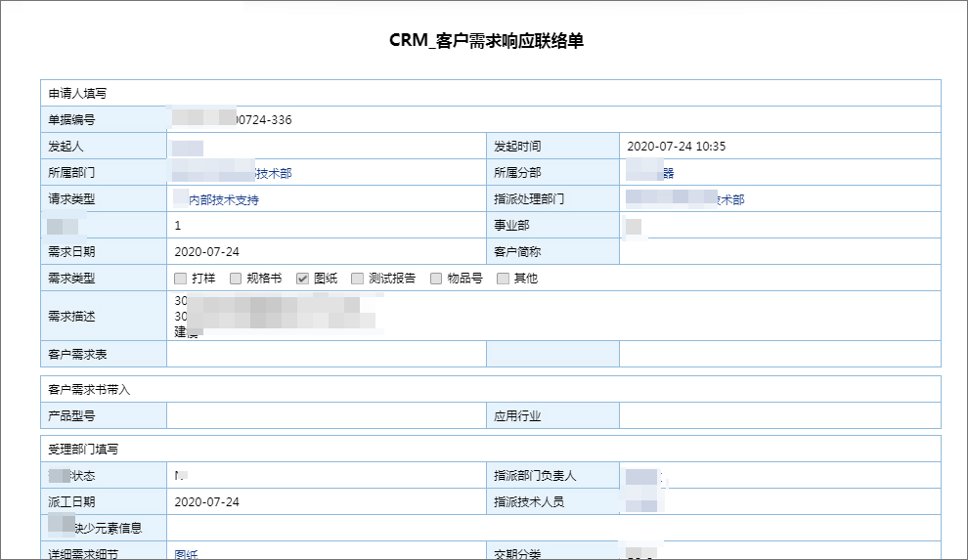The image size is (968, 560).
Task: Select the 发起时间 value 2020-07-24 10:35
Action: click(676, 147)
